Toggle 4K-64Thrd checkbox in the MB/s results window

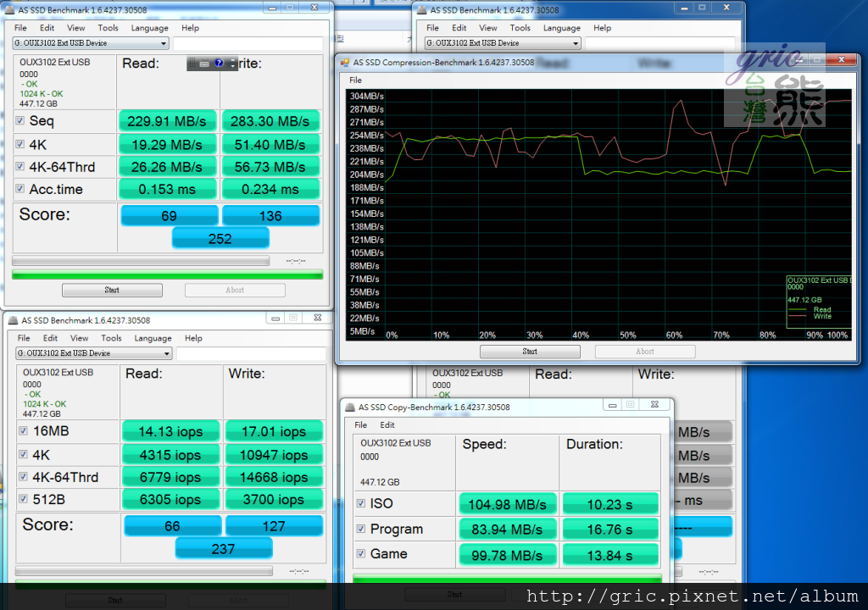(20, 167)
